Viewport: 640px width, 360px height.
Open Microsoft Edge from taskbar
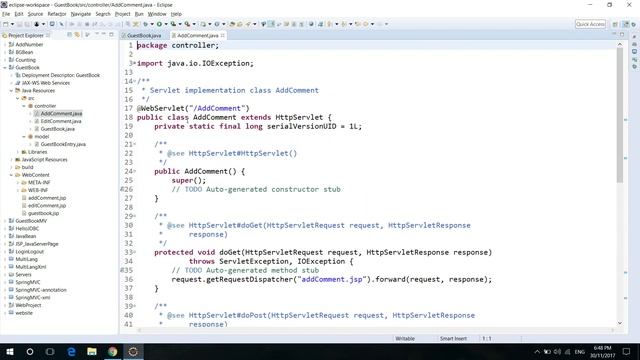point(71,351)
